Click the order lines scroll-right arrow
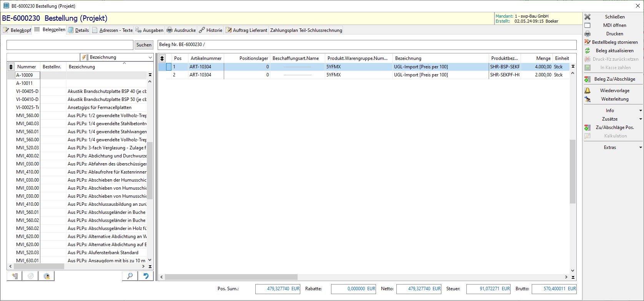This screenshot has height=301, width=644. pos(566,277)
